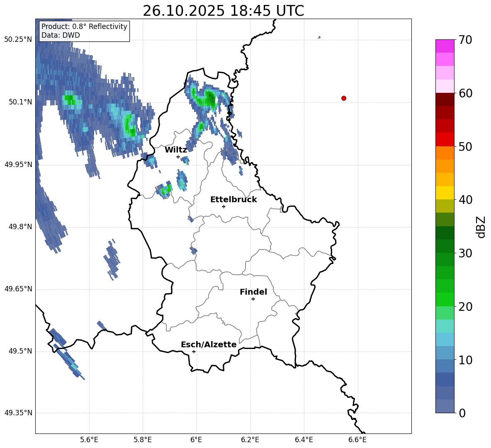The image size is (491, 448).
Task: Click the orange colorbar segment below 50
Action: [445, 153]
